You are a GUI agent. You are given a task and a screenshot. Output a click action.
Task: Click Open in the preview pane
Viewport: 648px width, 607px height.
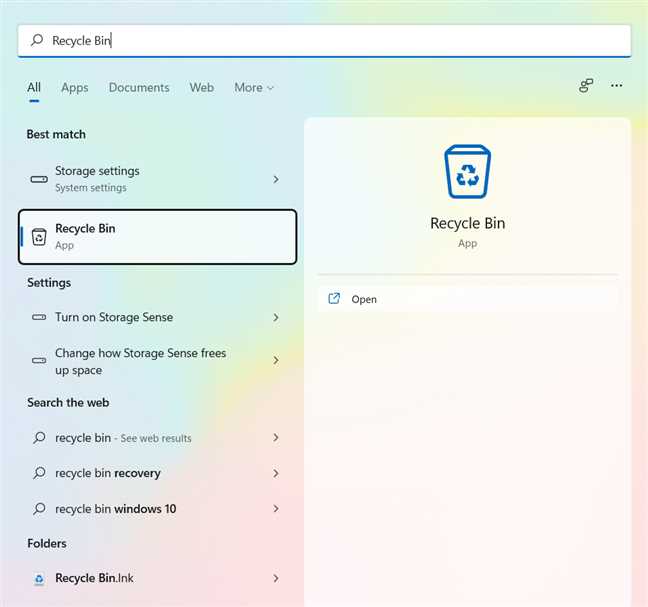point(467,299)
